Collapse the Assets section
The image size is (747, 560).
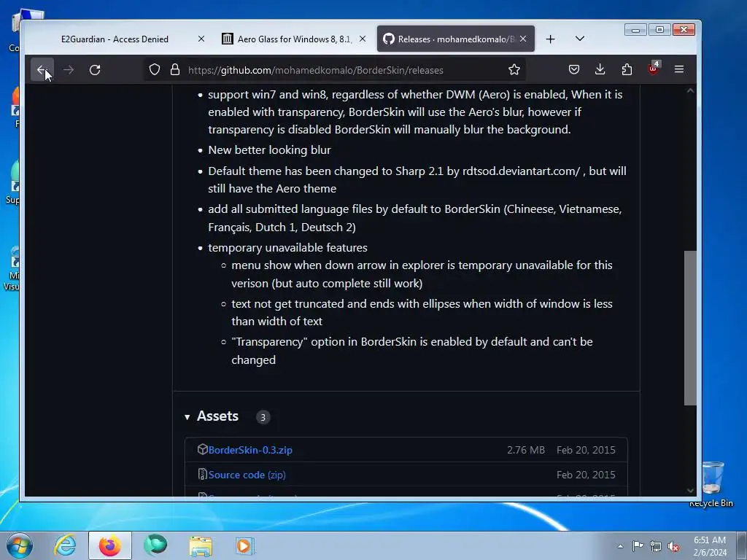pos(187,417)
